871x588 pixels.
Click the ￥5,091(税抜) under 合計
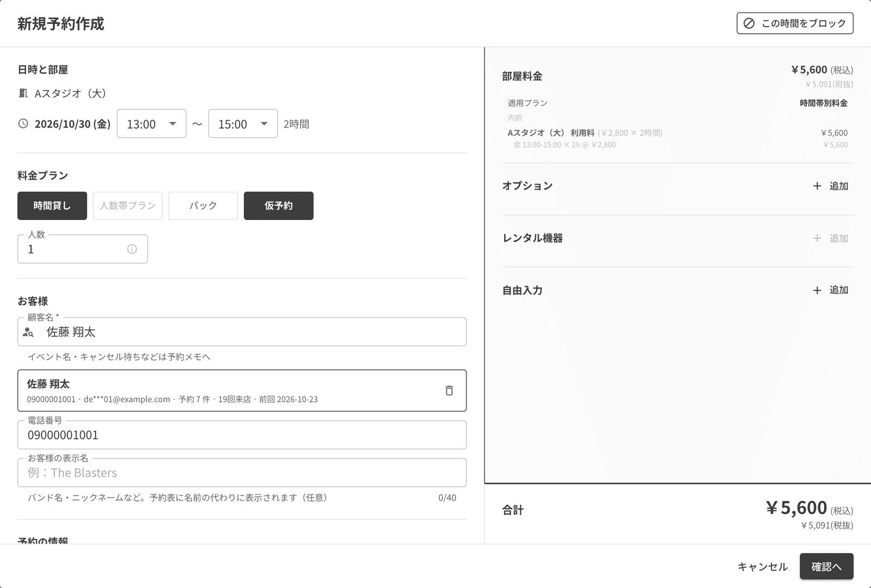[827, 525]
